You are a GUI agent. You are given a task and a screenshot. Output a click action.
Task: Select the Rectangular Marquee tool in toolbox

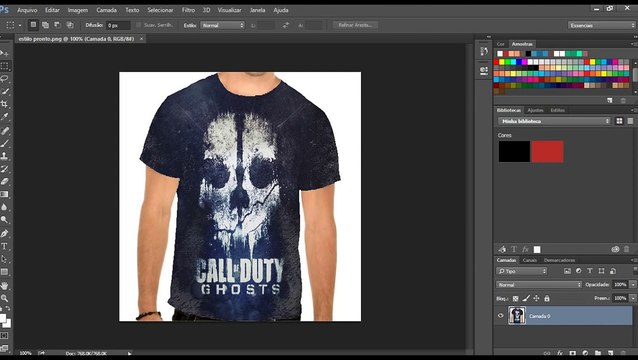4,66
